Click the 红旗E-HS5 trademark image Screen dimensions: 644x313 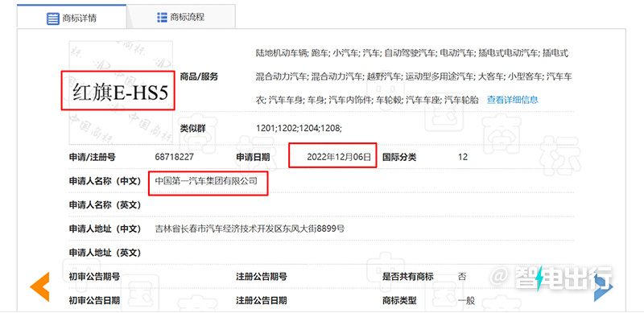pos(121,93)
